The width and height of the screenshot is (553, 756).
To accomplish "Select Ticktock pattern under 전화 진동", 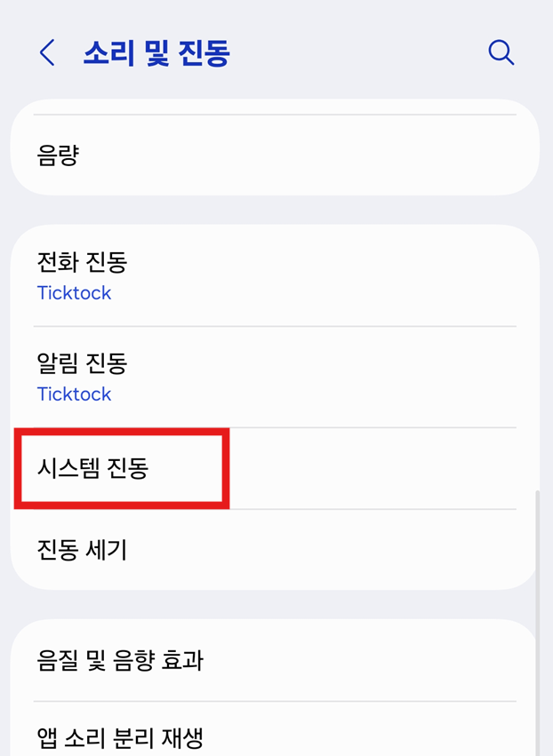I will pyautogui.click(x=74, y=293).
